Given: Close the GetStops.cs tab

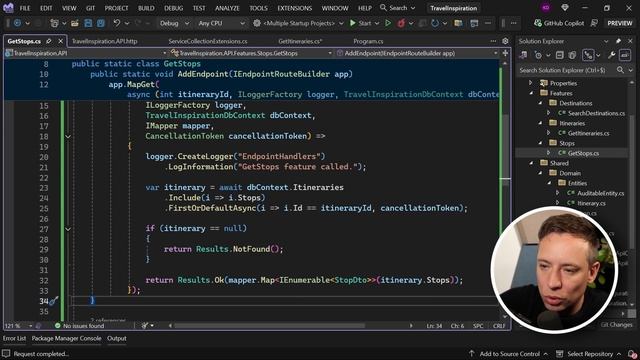Looking at the screenshot, I should click(60, 41).
